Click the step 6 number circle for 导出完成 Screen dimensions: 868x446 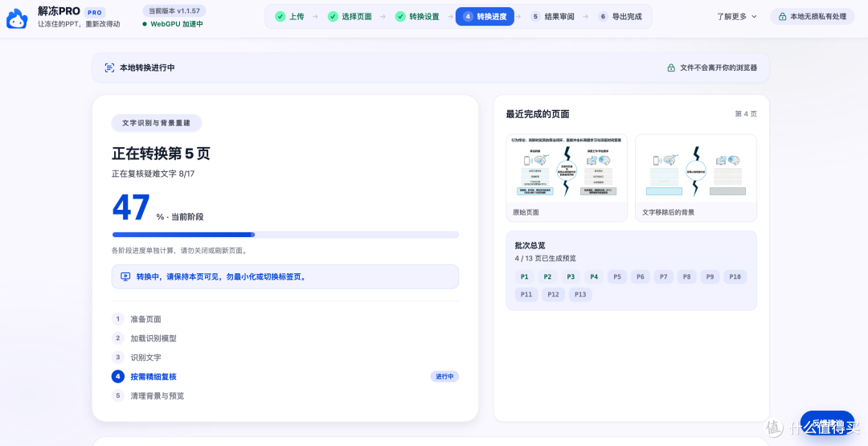pos(603,17)
